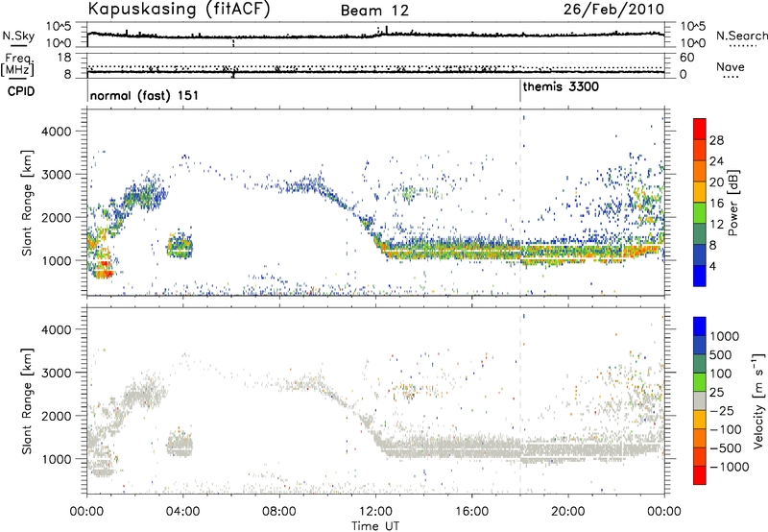The image size is (768, 532).
Task: Click the "60" Nave axis tick
Action: coord(687,58)
